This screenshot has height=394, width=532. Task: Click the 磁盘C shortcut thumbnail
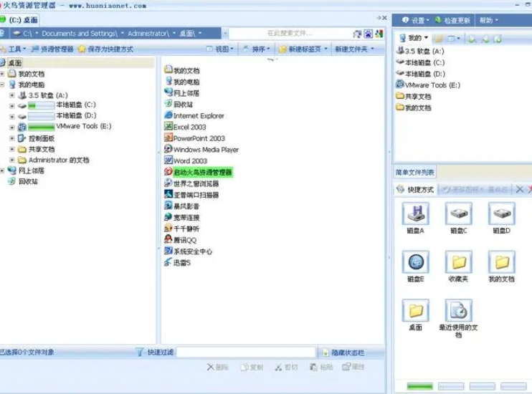pos(459,213)
